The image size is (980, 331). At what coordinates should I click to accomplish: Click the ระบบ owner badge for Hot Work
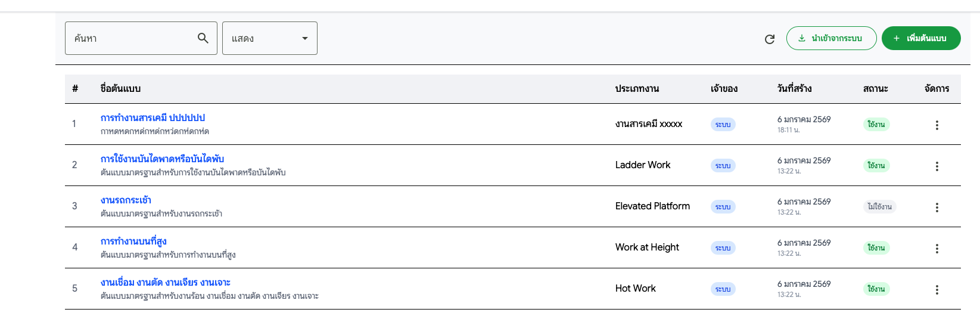723,289
